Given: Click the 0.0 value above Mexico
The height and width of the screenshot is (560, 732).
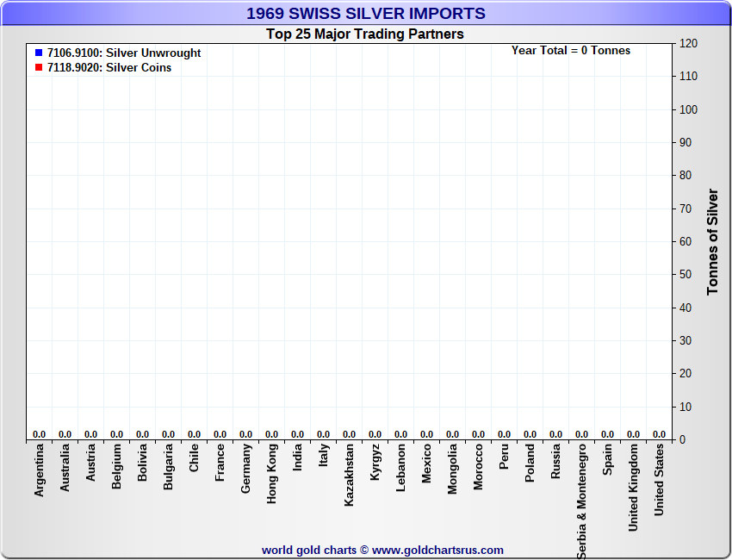Looking at the screenshot, I should click(427, 434).
